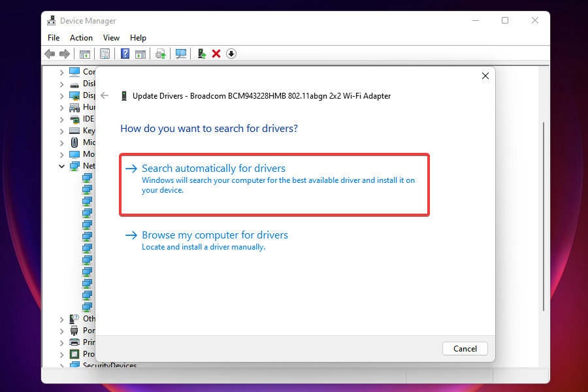This screenshot has height=392, width=588.
Task: Toggle the Show/Hide Console Tree toolbar icon
Action: [x=85, y=54]
